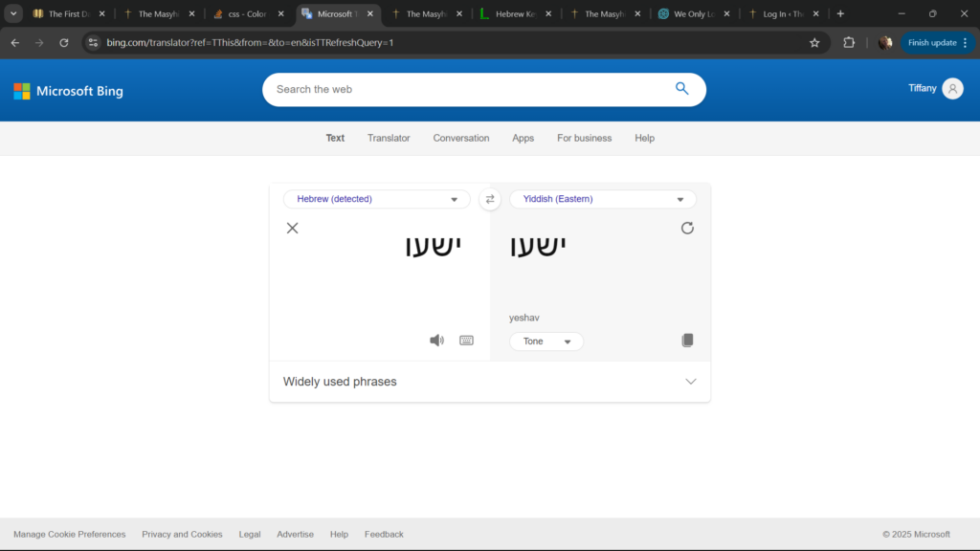Open browser extensions puzzle icon
This screenshot has width=980, height=551.
point(849,43)
